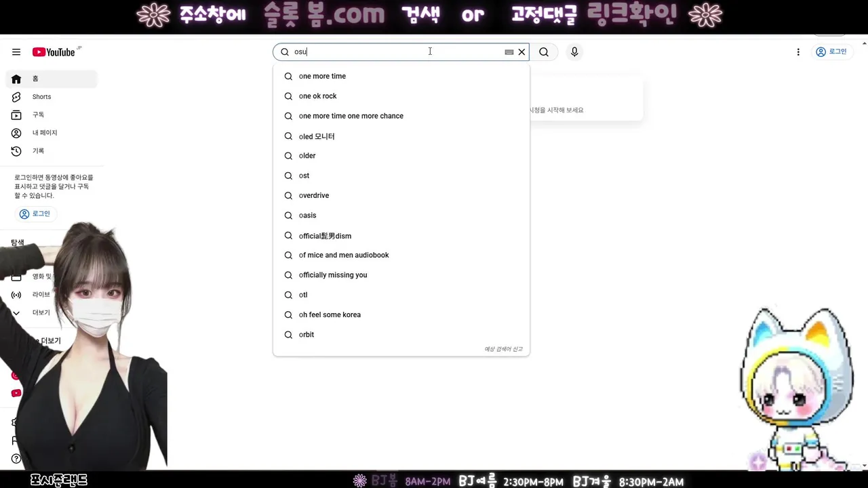
Task: Open 기록 history in the sidebar
Action: (52, 151)
